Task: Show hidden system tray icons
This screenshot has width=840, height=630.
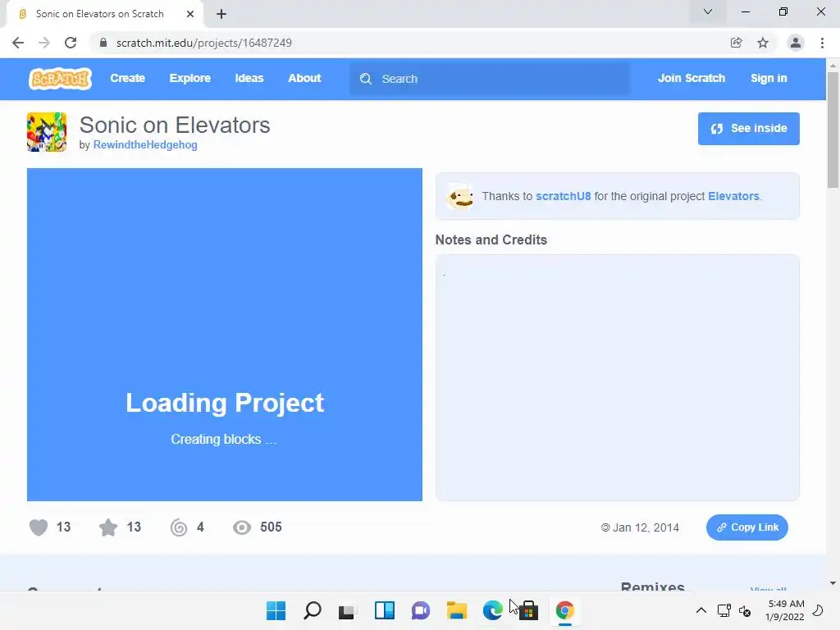Action: click(701, 610)
